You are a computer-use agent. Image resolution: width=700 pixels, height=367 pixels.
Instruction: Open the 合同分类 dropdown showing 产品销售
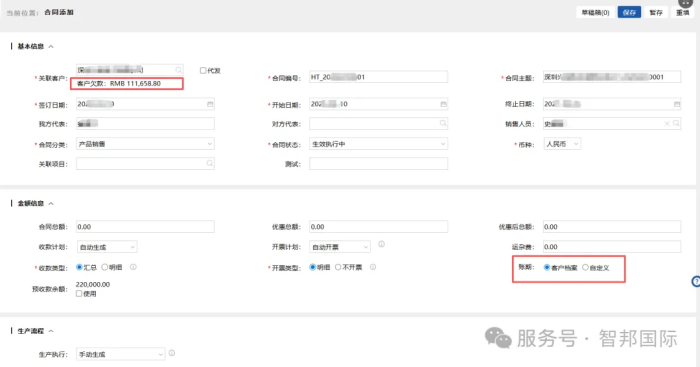(145, 144)
